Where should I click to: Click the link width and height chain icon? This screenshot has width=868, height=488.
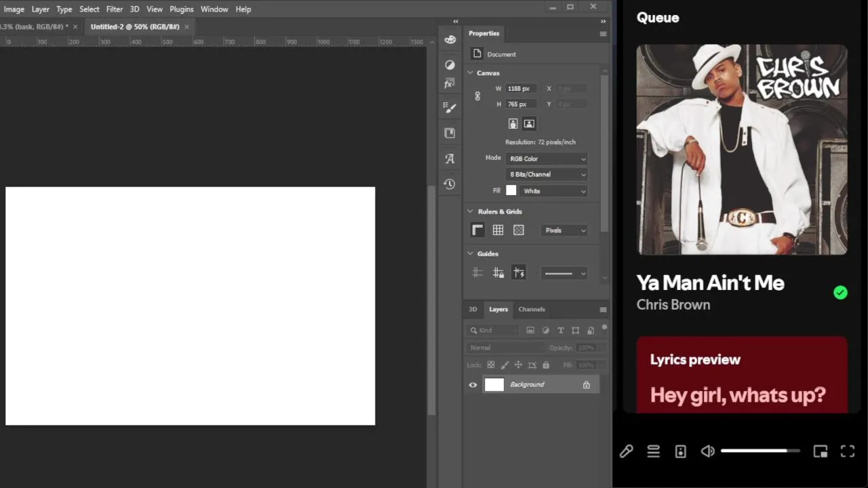point(477,96)
